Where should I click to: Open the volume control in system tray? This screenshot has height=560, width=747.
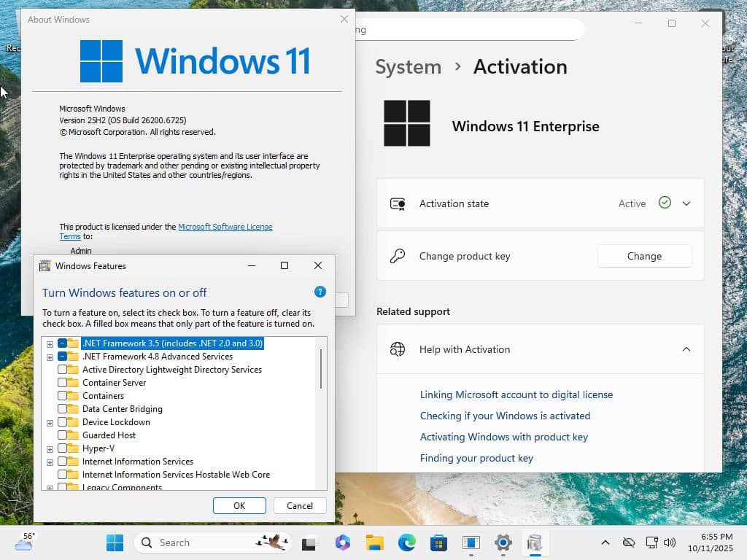pyautogui.click(x=670, y=542)
